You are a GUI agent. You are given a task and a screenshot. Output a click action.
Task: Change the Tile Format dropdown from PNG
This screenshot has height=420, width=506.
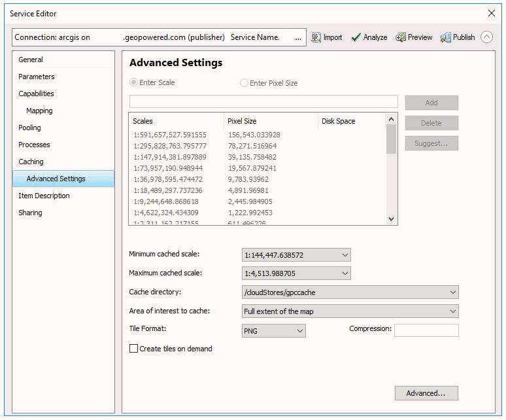coord(273,331)
